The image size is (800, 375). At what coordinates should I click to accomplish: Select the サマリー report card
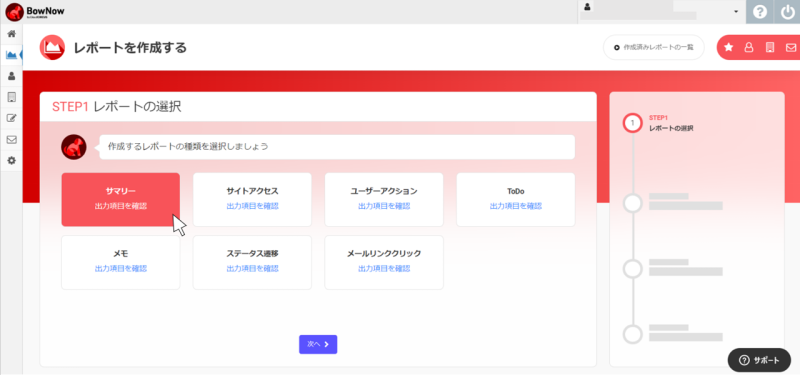tap(121, 199)
